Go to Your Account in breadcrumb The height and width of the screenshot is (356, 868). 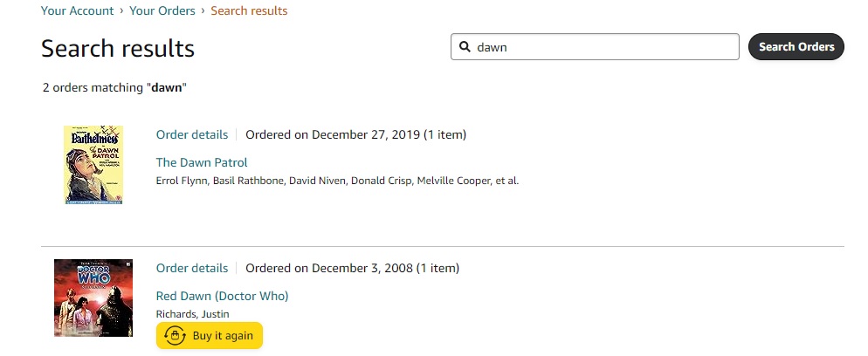pos(78,11)
